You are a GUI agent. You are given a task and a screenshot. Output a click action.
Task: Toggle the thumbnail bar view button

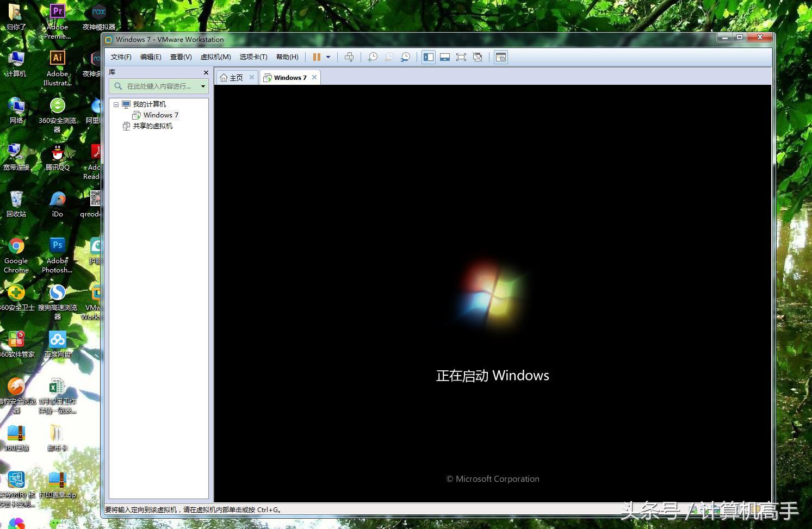tap(445, 57)
